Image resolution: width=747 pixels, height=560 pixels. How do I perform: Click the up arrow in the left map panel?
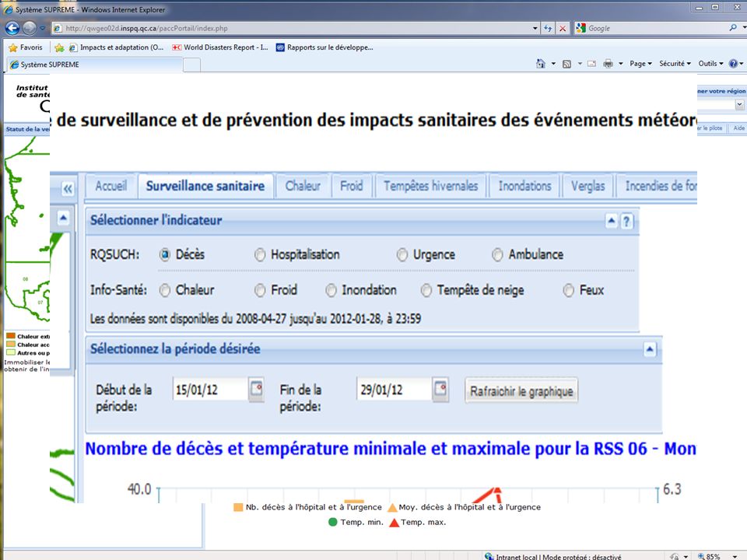click(63, 218)
